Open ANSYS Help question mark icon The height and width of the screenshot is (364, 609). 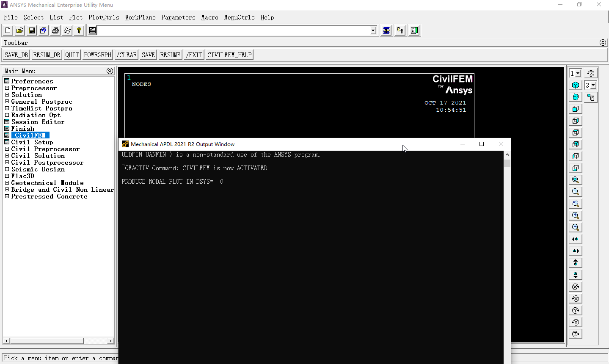(79, 30)
